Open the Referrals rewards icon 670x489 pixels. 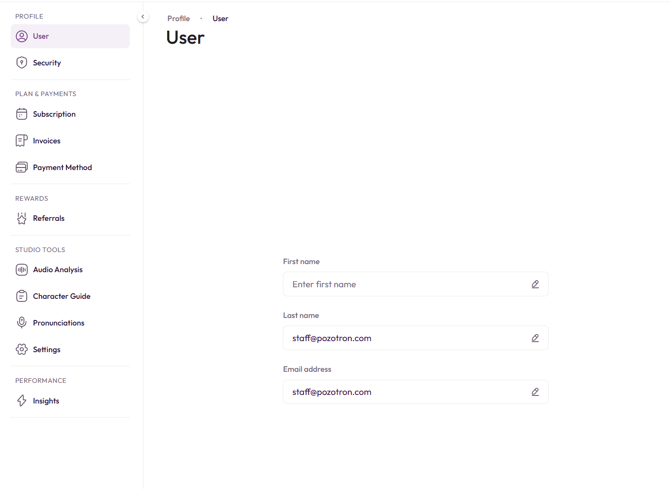coord(21,218)
